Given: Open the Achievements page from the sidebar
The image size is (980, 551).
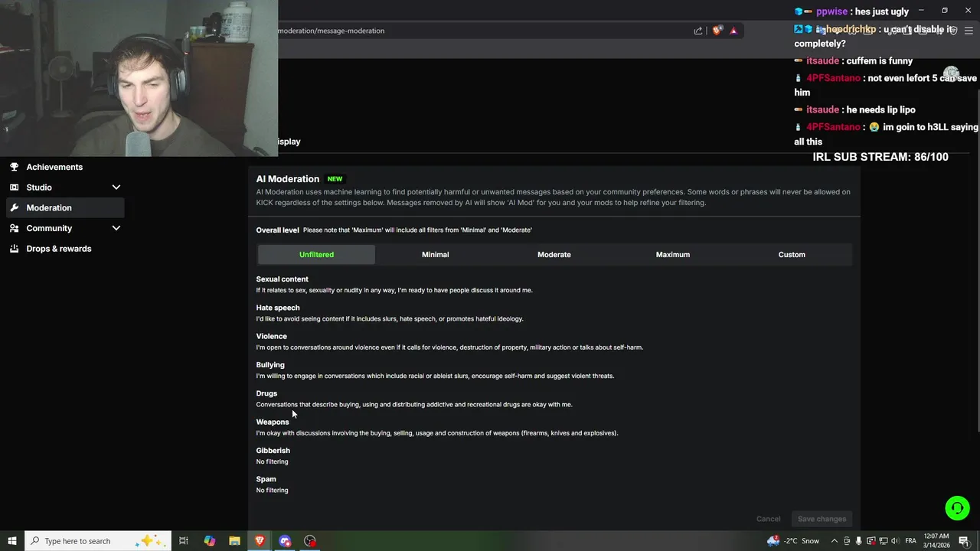Looking at the screenshot, I should [x=54, y=167].
